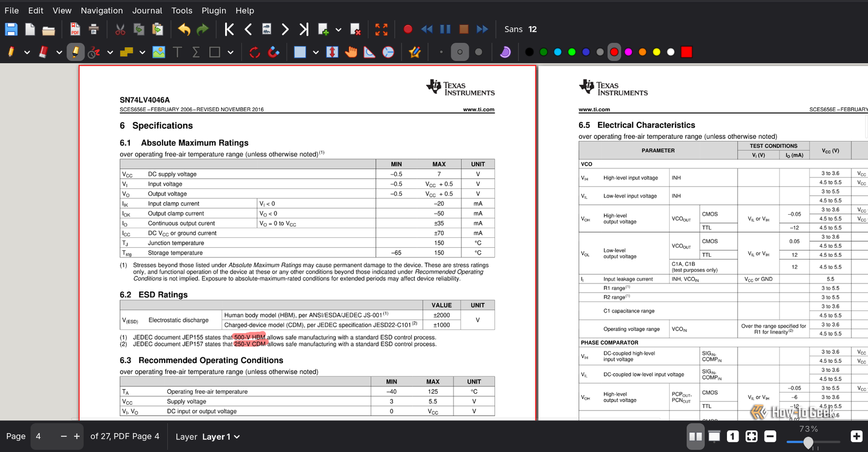This screenshot has height=452, width=868.
Task: Open the red square color picker
Action: pos(687,52)
